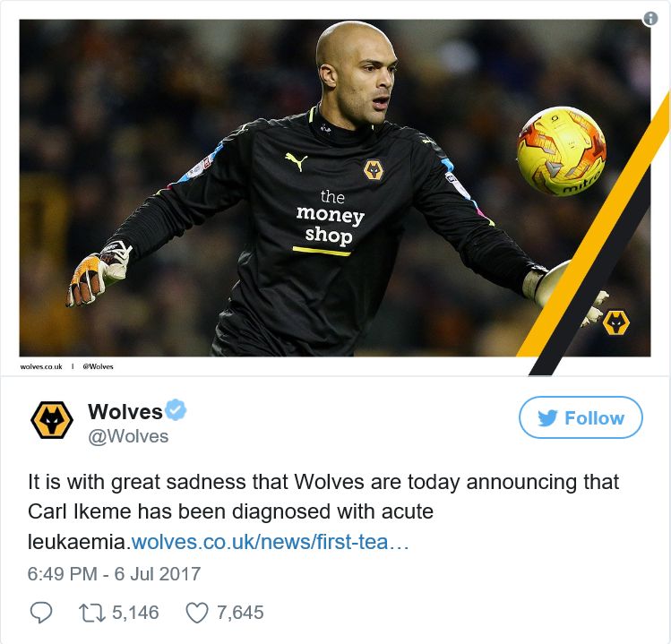This screenshot has height=644, width=671.
Task: Click the reply speech bubble icon
Action: (x=41, y=613)
